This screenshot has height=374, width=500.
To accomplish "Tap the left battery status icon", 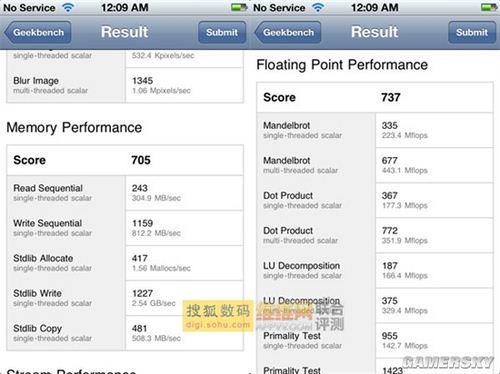I will pos(239,7).
